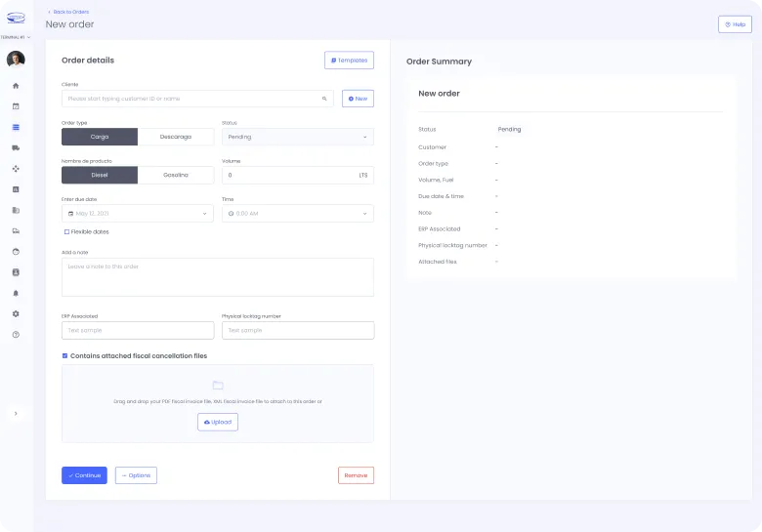Click the Continue button
The height and width of the screenshot is (532, 762).
click(x=84, y=475)
